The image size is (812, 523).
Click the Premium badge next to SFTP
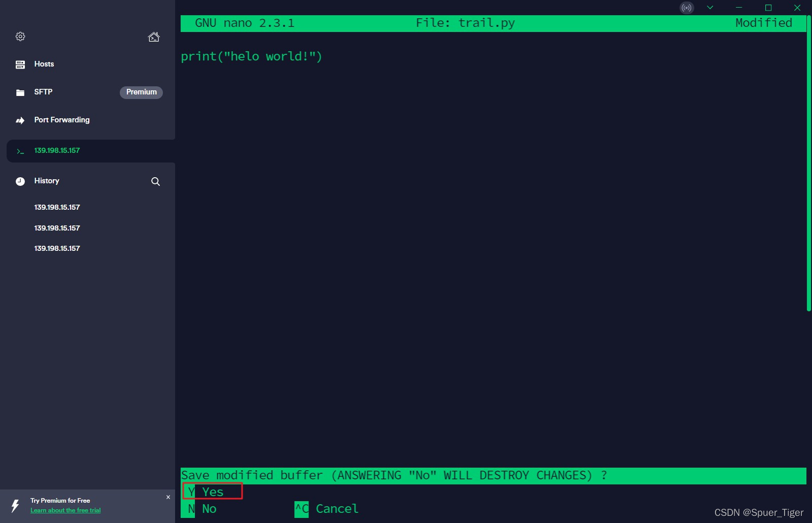point(141,92)
